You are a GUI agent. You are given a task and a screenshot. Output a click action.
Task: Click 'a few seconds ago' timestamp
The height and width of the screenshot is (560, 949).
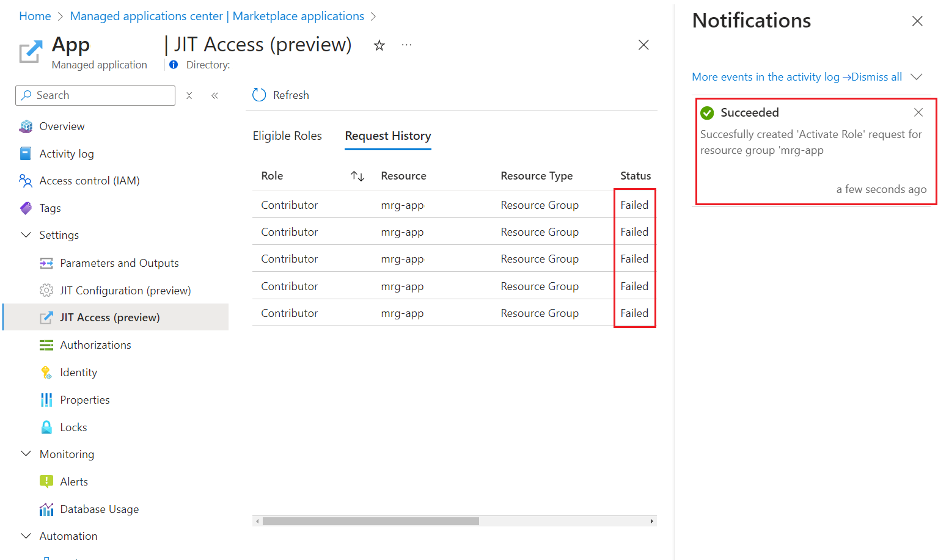[881, 189]
